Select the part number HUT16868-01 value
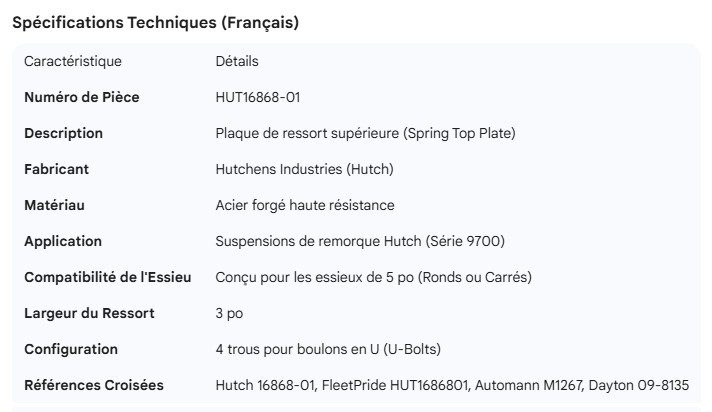The image size is (712, 412). click(258, 98)
